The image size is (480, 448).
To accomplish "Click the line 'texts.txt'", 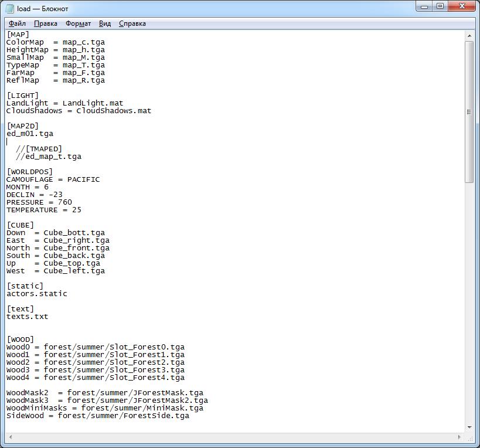I will (x=27, y=317).
